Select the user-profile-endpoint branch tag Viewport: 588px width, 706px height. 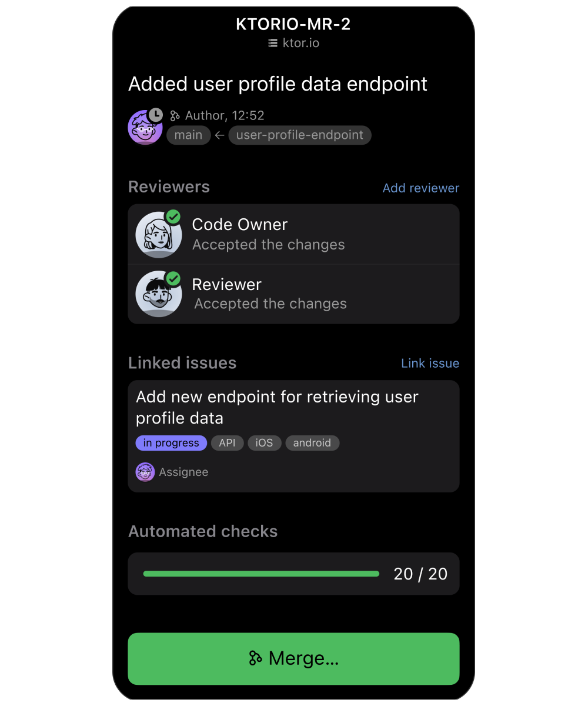point(300,135)
